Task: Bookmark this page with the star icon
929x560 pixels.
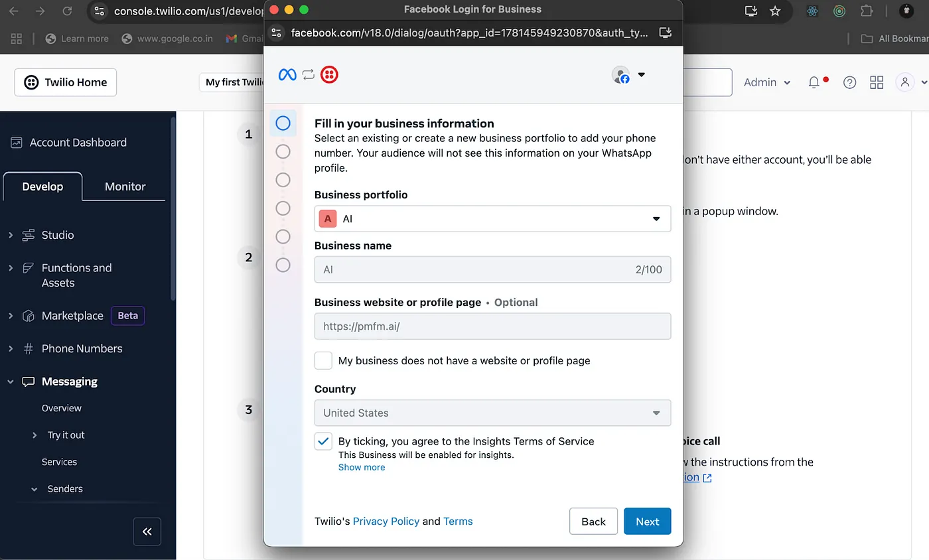Action: [775, 11]
